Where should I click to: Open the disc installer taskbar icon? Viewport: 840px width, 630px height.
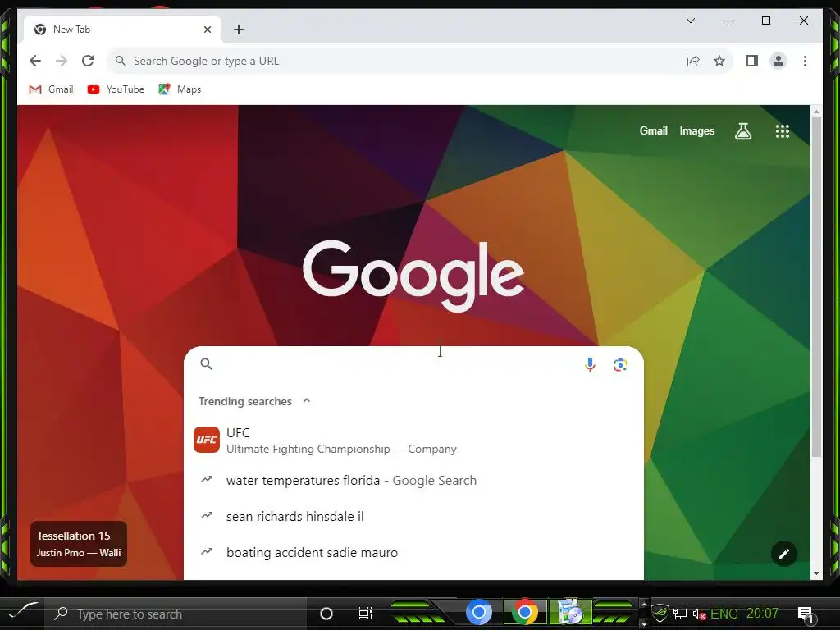pos(570,612)
